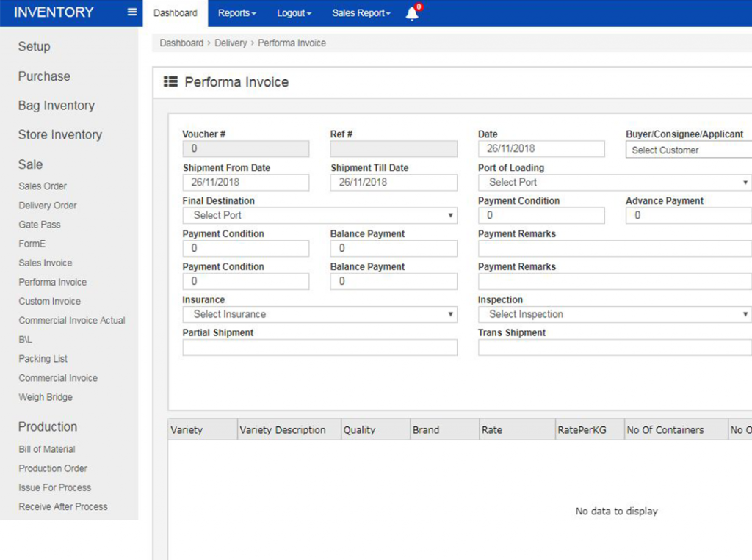Open Commercial Invoice in the sidebar
The image size is (752, 560).
[58, 378]
